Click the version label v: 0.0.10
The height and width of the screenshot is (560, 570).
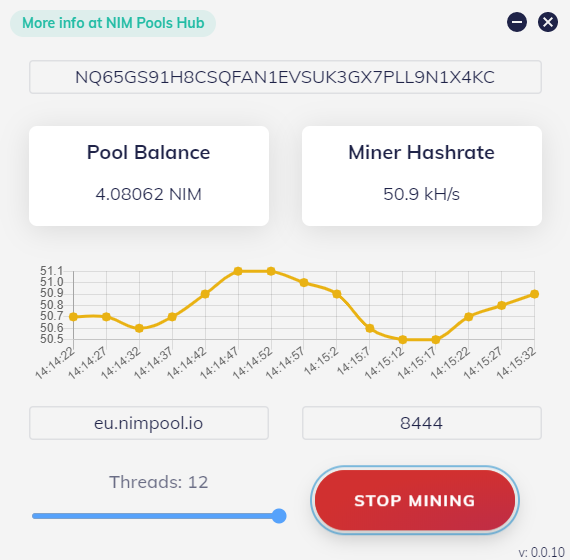542,552
